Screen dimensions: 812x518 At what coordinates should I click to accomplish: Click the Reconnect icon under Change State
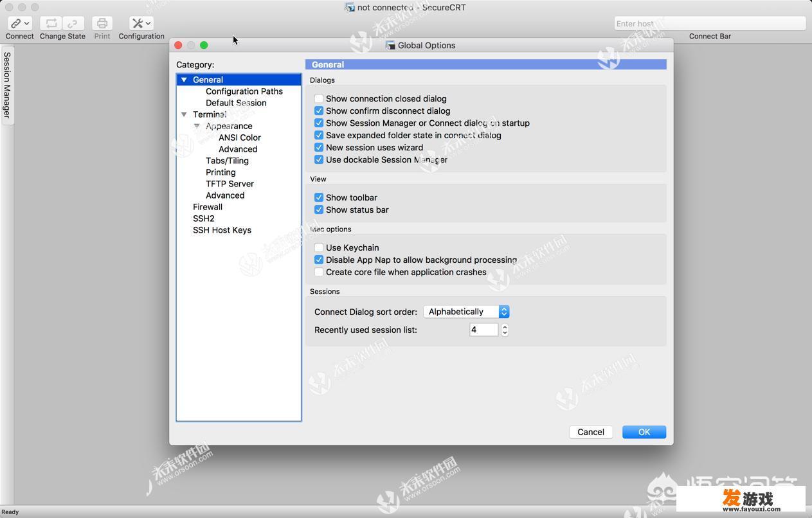click(x=51, y=23)
